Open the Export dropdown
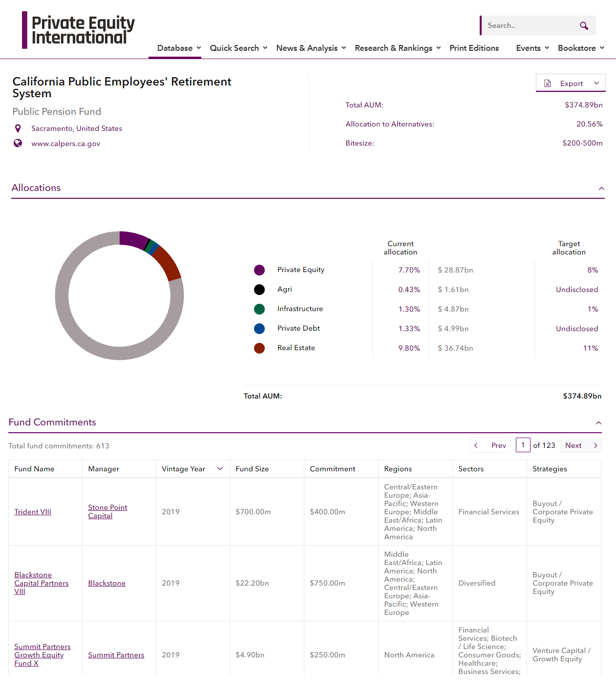 coord(596,84)
